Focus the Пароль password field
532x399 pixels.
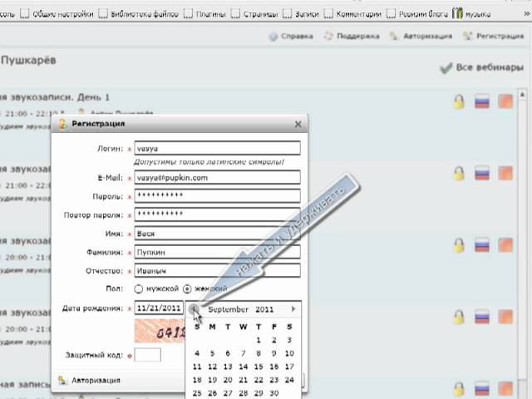[217, 196]
